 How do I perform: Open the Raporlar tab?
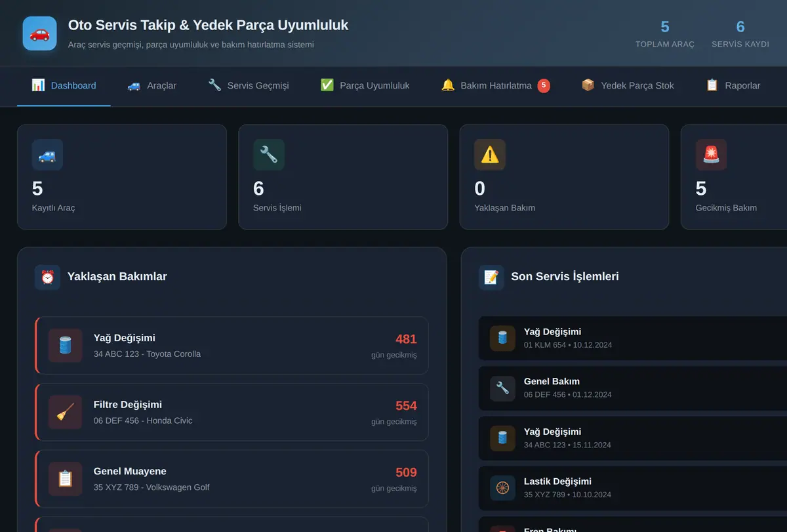[x=733, y=86]
